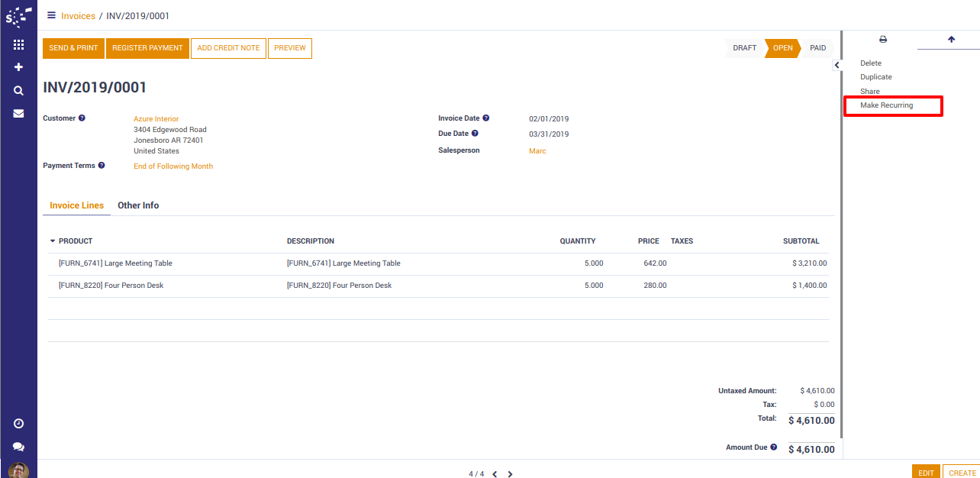Open search using the magnifier icon

pos(18,90)
